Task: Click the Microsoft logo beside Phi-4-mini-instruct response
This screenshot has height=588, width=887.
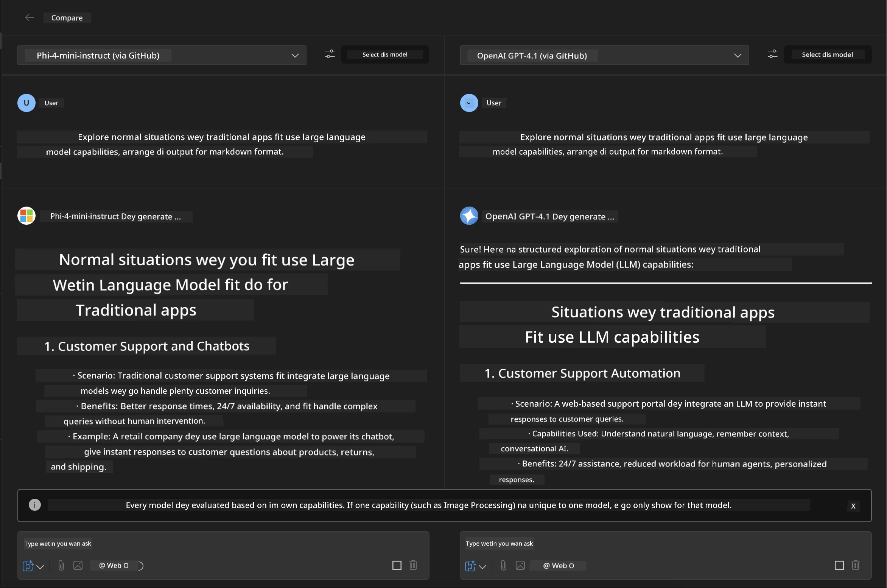Action: [x=26, y=216]
